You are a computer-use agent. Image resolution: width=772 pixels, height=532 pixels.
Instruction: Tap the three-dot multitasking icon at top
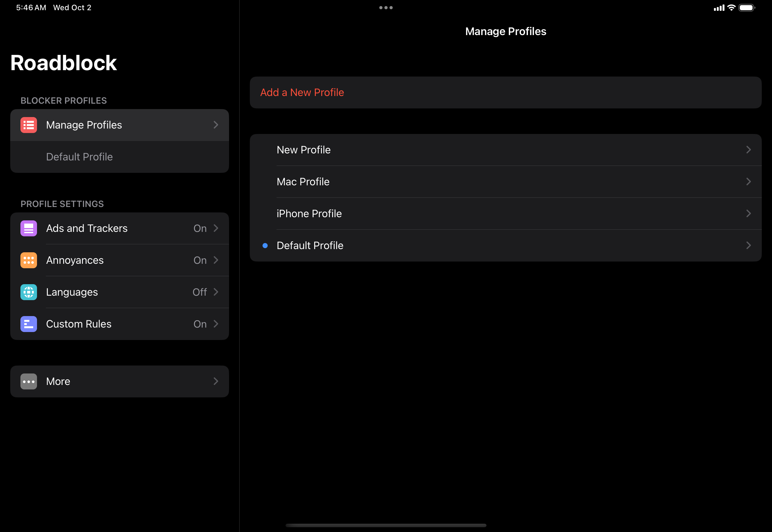pyautogui.click(x=386, y=8)
